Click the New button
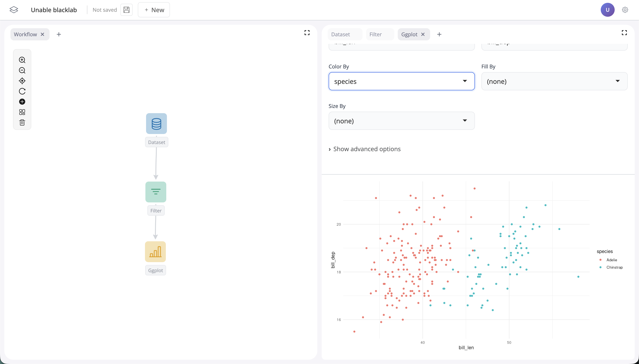Screen dimensions: 639x364 click(x=154, y=10)
